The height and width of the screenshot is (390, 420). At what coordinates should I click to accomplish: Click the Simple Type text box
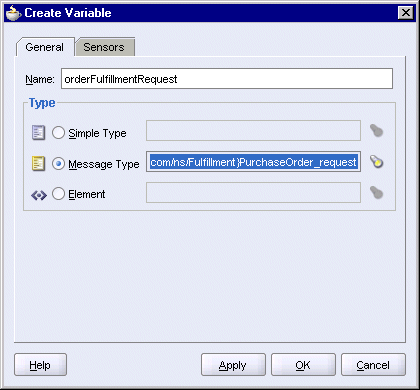[x=253, y=131]
